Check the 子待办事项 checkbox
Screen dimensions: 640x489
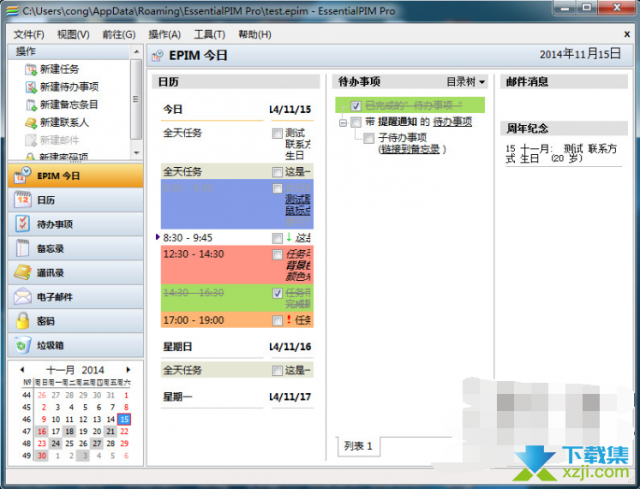pos(369,138)
